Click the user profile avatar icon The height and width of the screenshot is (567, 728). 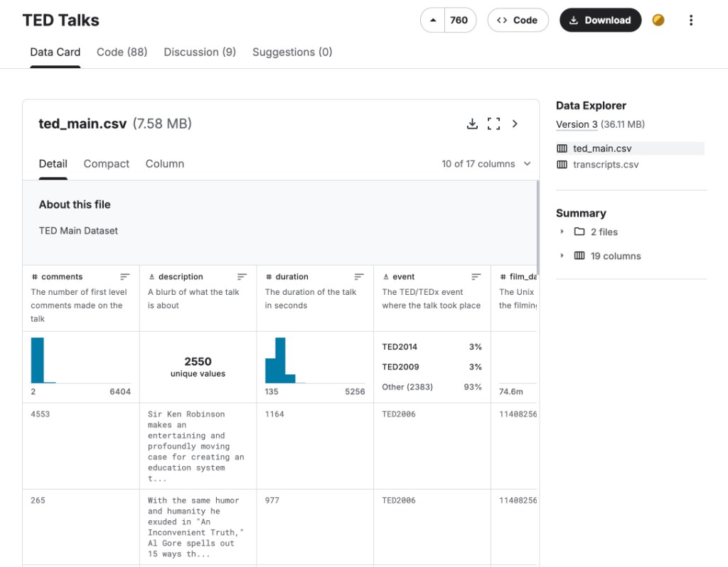tap(658, 21)
